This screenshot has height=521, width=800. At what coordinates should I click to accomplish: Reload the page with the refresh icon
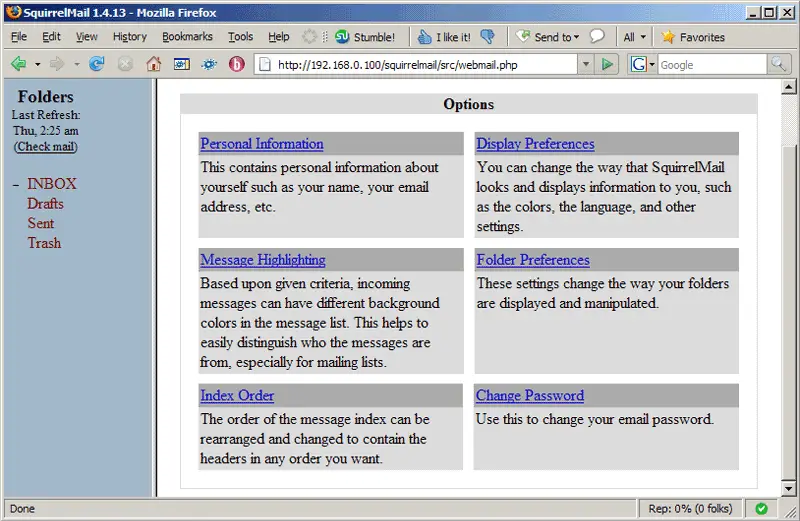[x=96, y=64]
